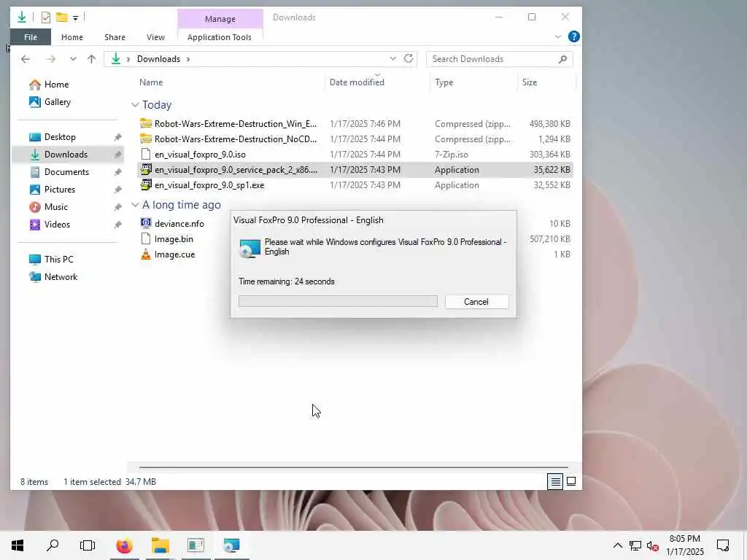Switch to the Home ribbon tab

[72, 37]
